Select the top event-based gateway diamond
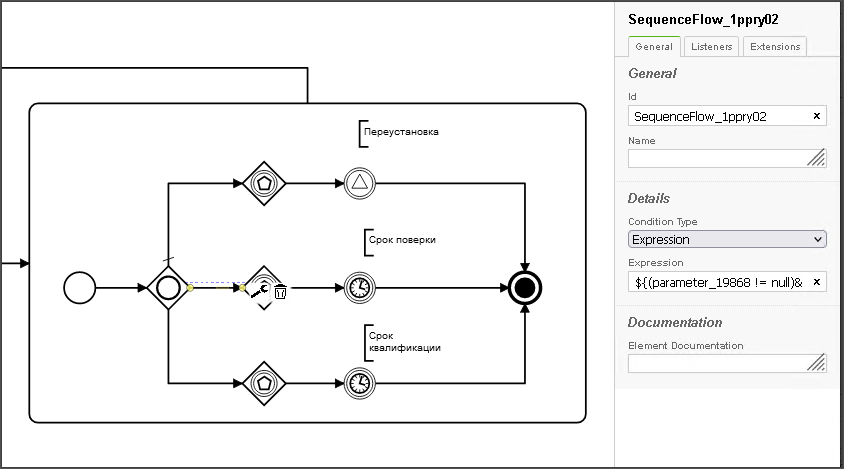 coord(264,184)
